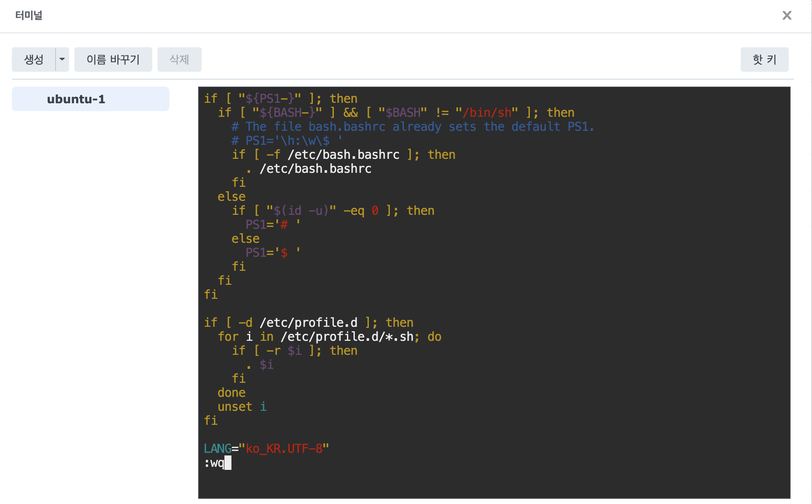This screenshot has height=504, width=812.
Task: Open the dropdown arrow next to 생성
Action: 62,59
